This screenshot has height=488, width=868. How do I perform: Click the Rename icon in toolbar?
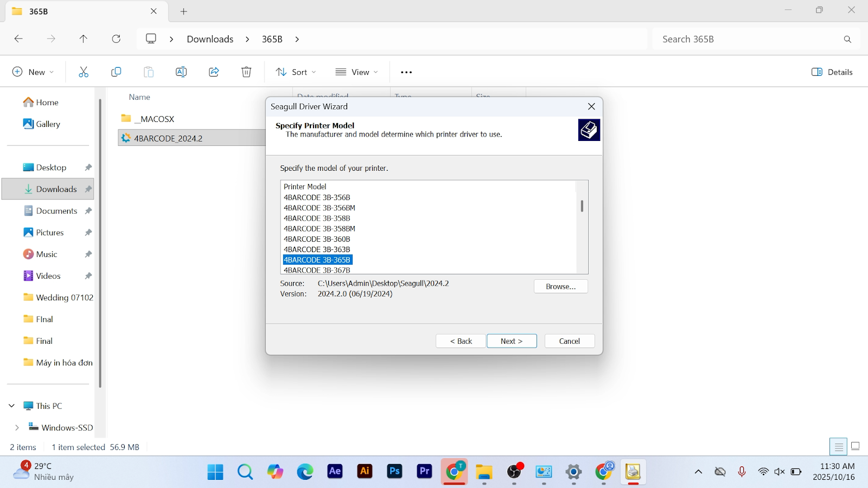click(x=181, y=72)
